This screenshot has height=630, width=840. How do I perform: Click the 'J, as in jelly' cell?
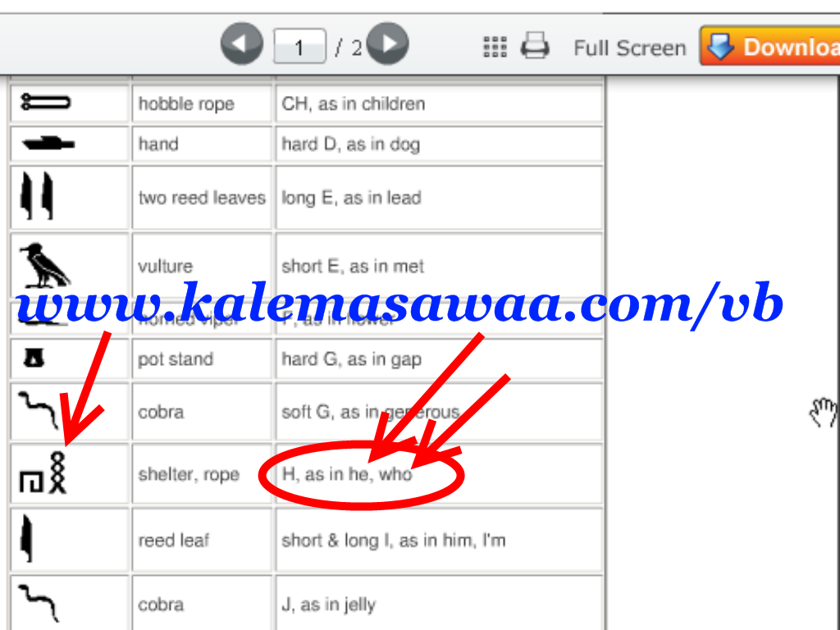click(440, 603)
